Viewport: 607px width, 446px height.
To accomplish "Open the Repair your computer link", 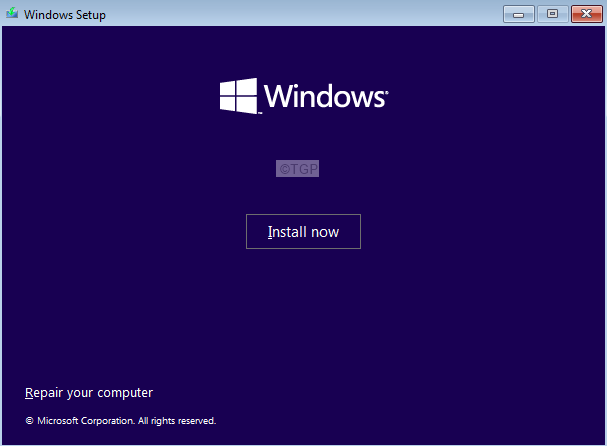I will click(x=88, y=393).
